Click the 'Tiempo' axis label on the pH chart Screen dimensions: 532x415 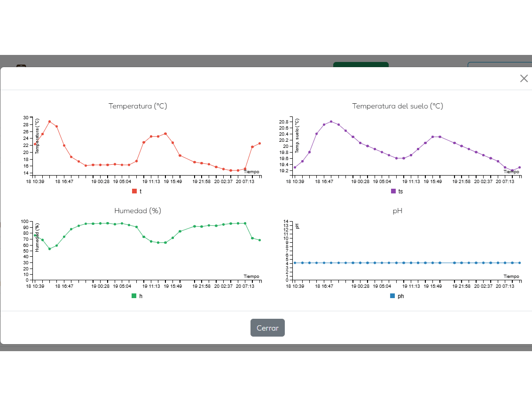[x=511, y=276]
